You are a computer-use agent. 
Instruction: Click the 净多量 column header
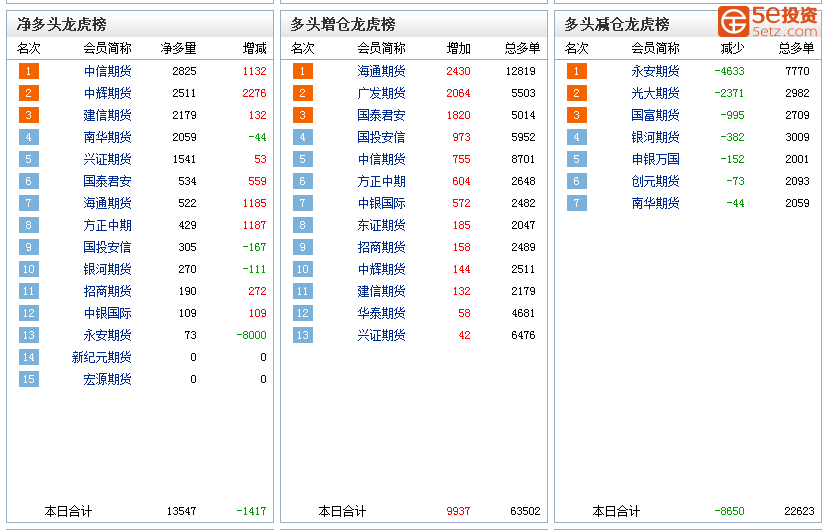click(x=178, y=48)
